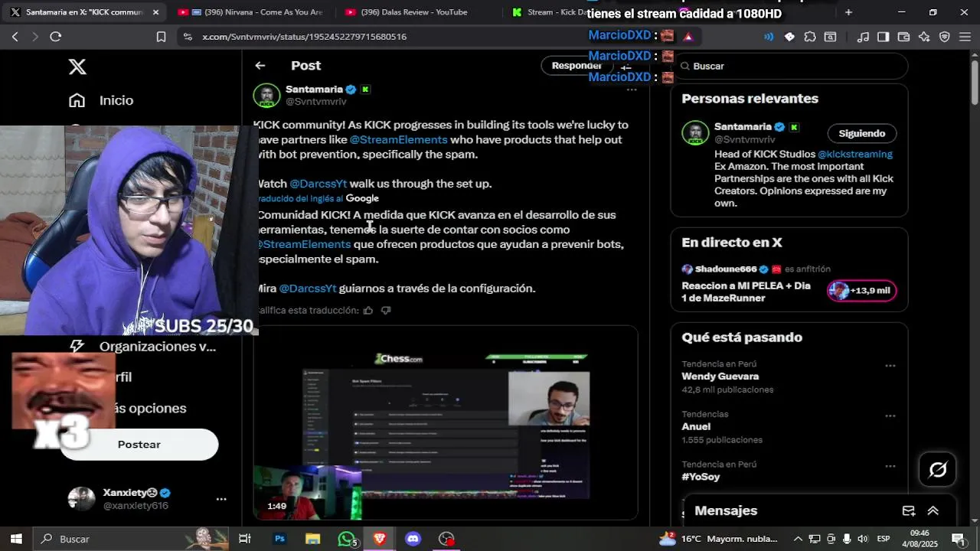The width and height of the screenshot is (980, 551).
Task: Open Discord from the taskbar
Action: (x=413, y=539)
